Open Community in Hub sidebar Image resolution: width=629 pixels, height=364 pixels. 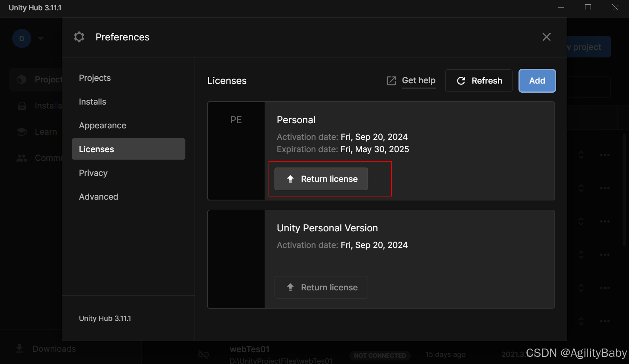click(x=36, y=158)
